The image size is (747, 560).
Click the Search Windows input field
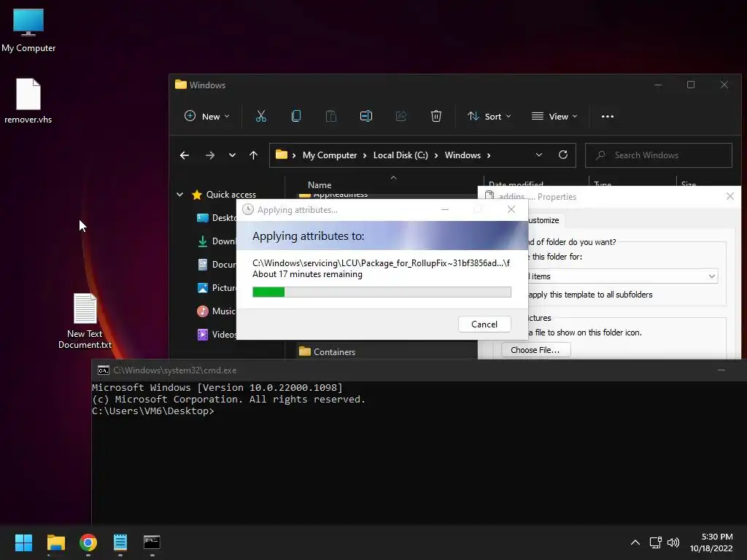pos(659,155)
